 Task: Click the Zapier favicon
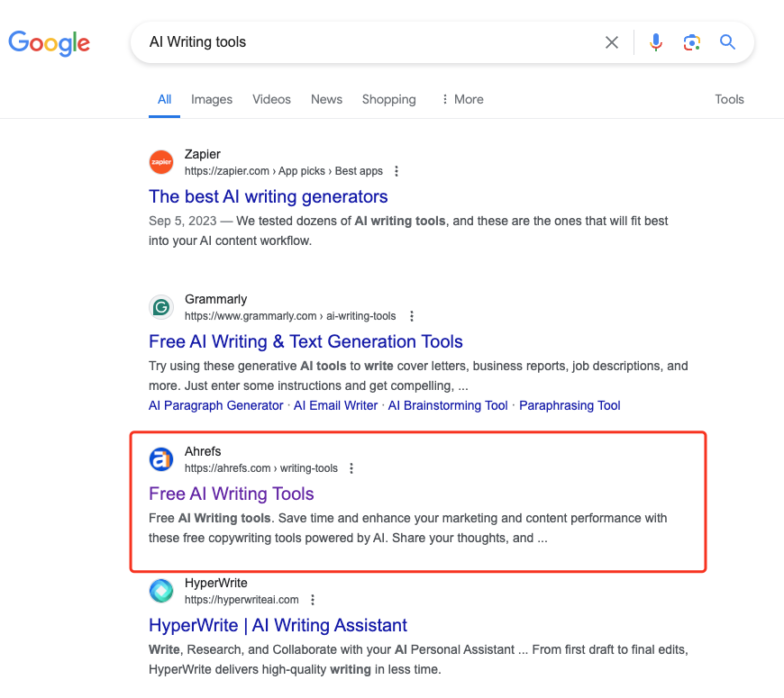tap(161, 162)
